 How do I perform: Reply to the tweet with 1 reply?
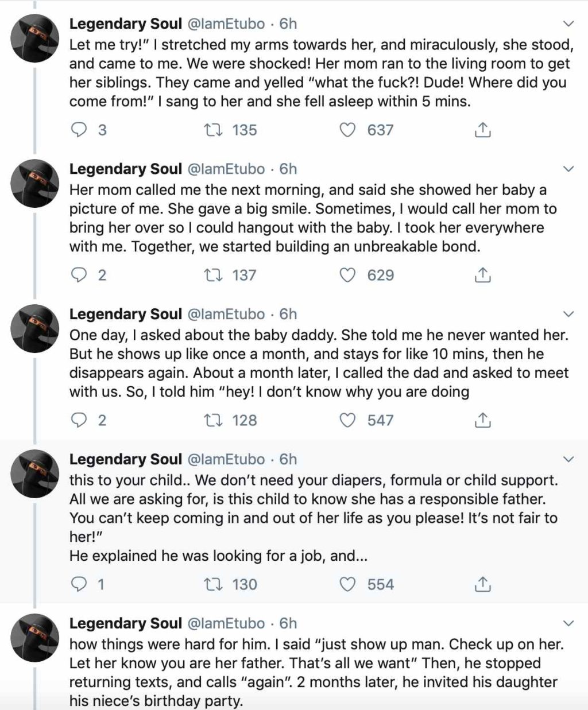pos(78,585)
